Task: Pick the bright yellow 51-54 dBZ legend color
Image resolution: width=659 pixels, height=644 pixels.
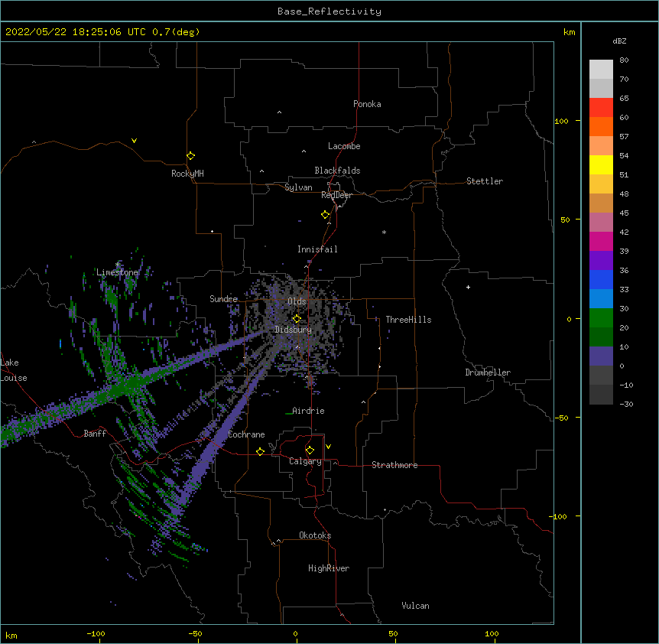Action: 601,164
